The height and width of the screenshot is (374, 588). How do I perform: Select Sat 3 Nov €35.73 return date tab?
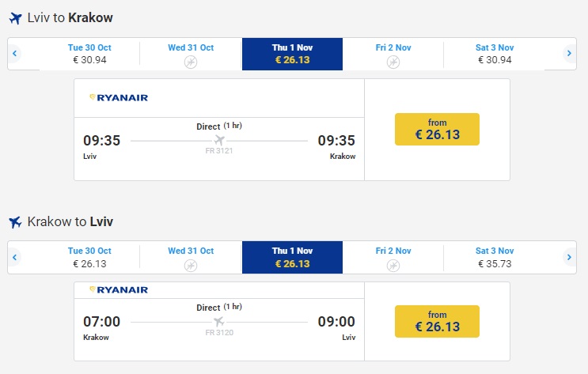click(x=495, y=257)
